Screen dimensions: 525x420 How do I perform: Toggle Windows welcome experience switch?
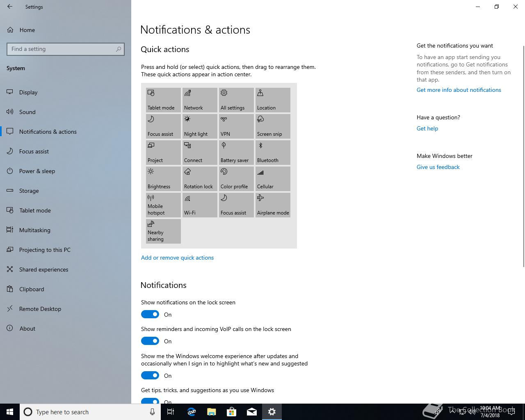pyautogui.click(x=150, y=375)
